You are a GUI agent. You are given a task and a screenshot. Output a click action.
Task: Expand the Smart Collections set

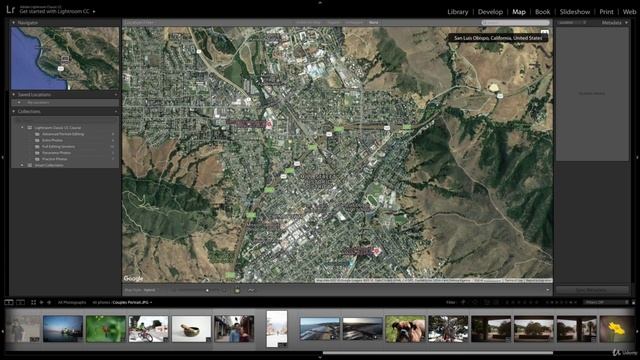click(22, 165)
